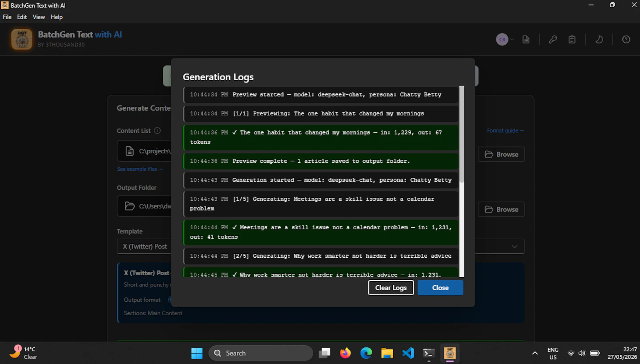This screenshot has height=364, width=640.
Task: Open the clipboard logs icon in header
Action: [572, 40]
